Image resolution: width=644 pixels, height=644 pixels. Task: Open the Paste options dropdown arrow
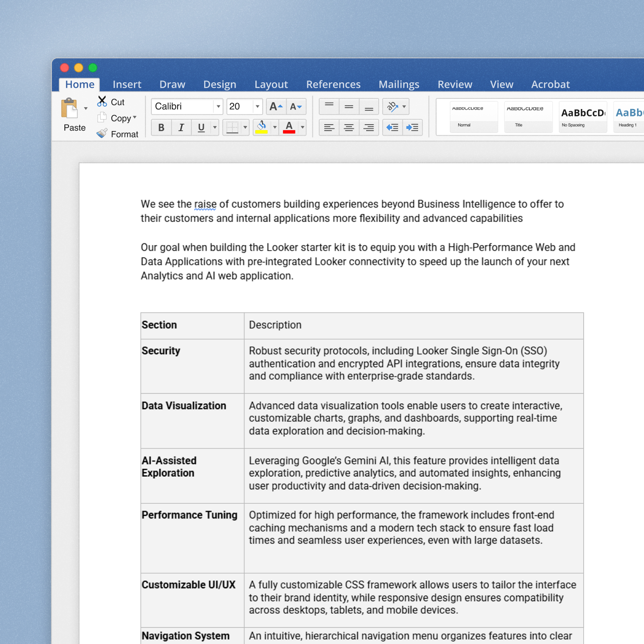[86, 109]
